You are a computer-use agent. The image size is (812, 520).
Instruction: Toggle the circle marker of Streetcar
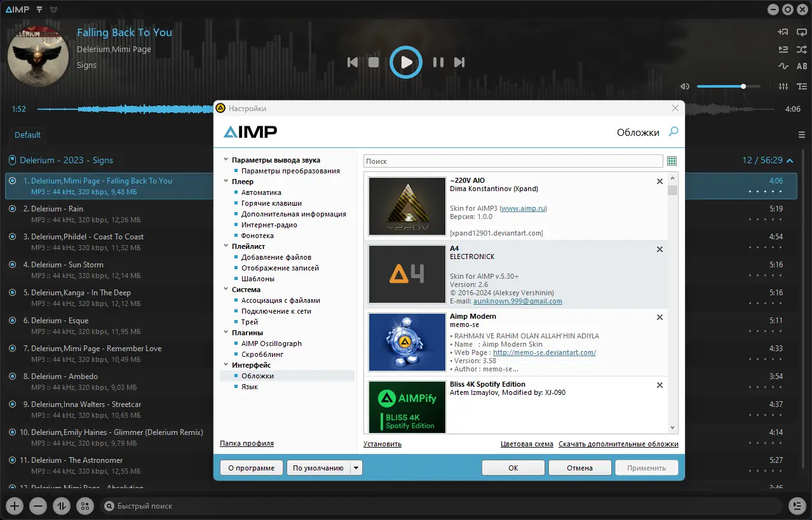[x=12, y=404]
